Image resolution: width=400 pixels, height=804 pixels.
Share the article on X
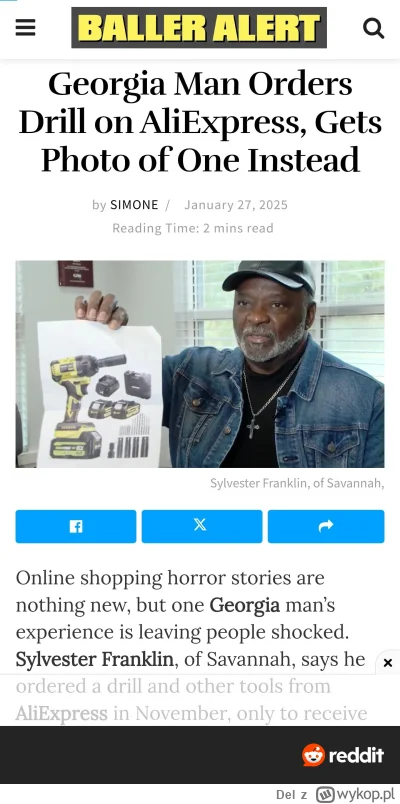click(202, 526)
